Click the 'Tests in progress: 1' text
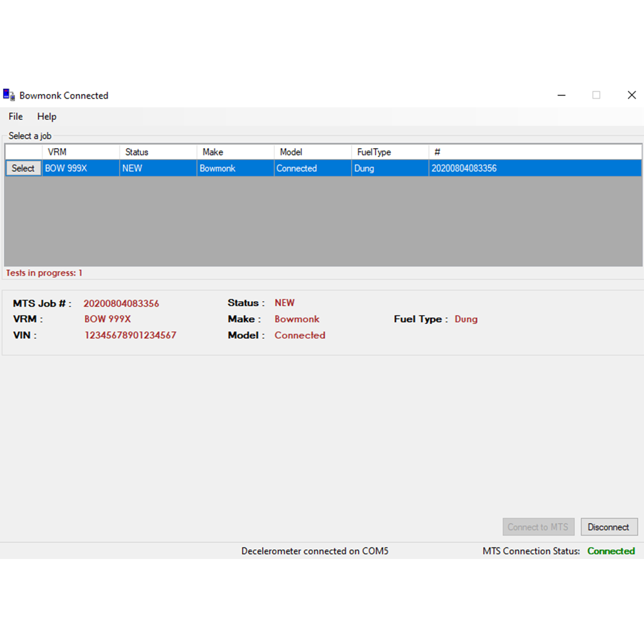Image resolution: width=644 pixels, height=644 pixels. coord(44,273)
